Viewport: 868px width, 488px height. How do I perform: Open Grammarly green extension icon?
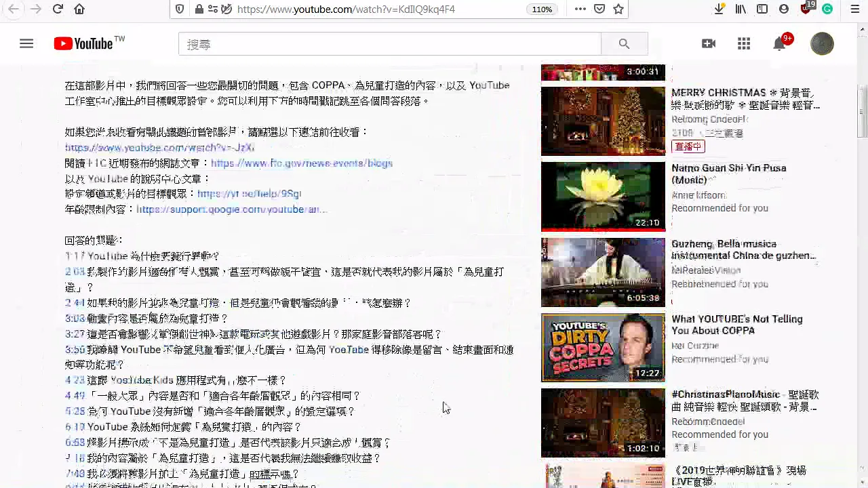827,9
